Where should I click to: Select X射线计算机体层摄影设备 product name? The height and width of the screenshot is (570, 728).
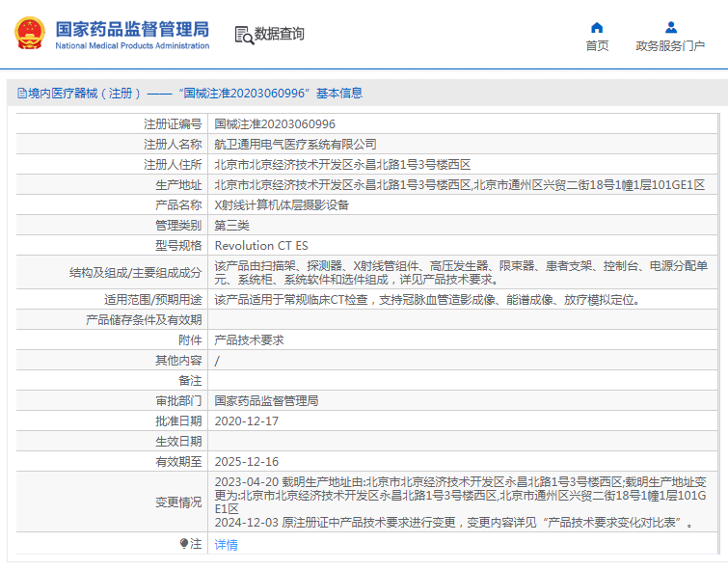[x=282, y=204]
